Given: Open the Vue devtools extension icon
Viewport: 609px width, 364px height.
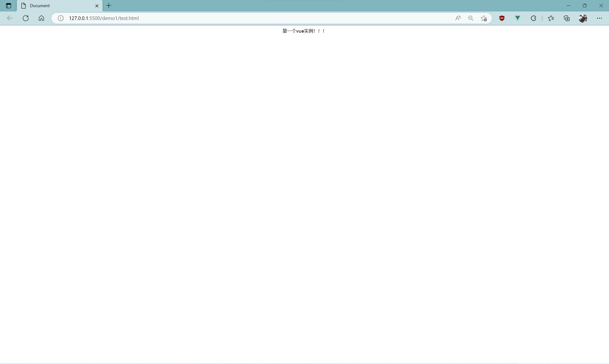Looking at the screenshot, I should [x=517, y=18].
